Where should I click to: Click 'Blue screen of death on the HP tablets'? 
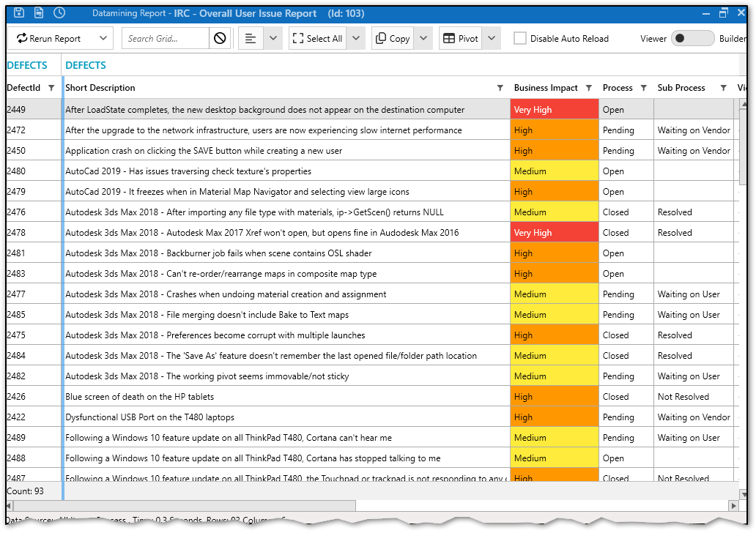(x=139, y=397)
